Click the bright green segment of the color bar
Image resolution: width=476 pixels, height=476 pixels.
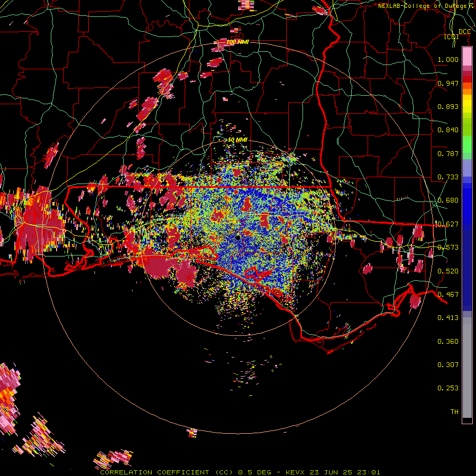tap(467, 144)
